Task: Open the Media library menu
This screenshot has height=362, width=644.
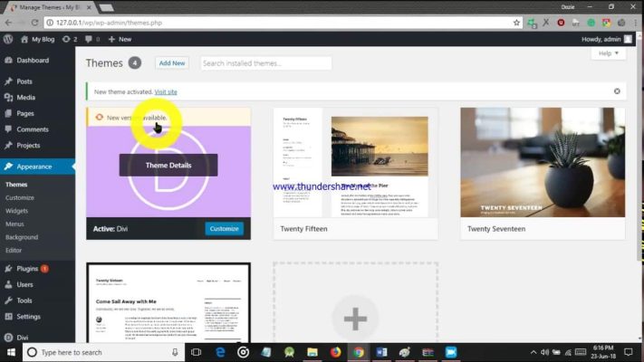Action: coord(25,97)
